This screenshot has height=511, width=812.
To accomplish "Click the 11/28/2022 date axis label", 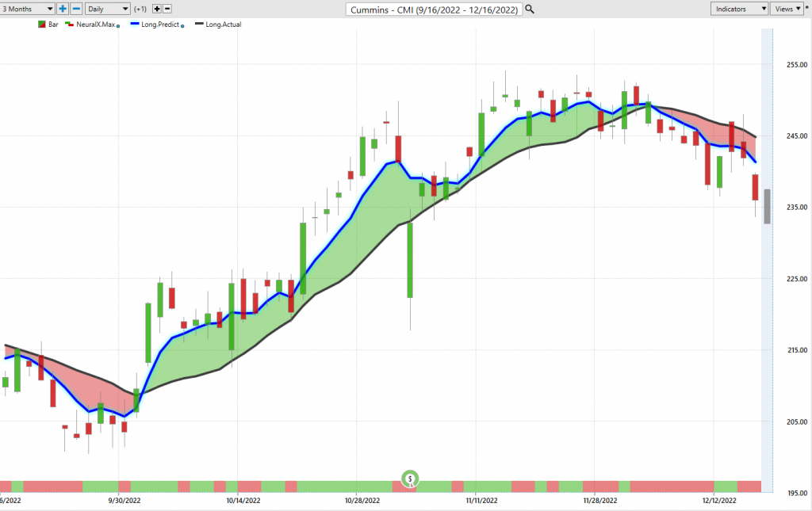I will [x=600, y=501].
